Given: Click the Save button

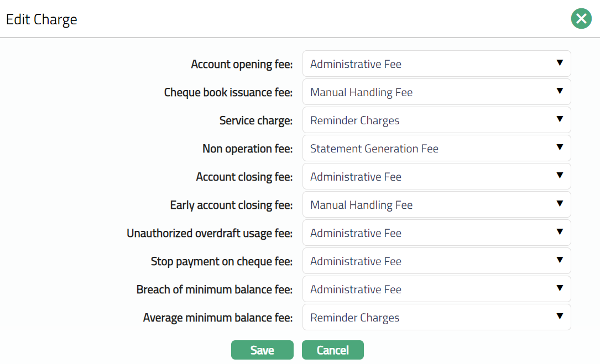Looking at the screenshot, I should pos(262,350).
